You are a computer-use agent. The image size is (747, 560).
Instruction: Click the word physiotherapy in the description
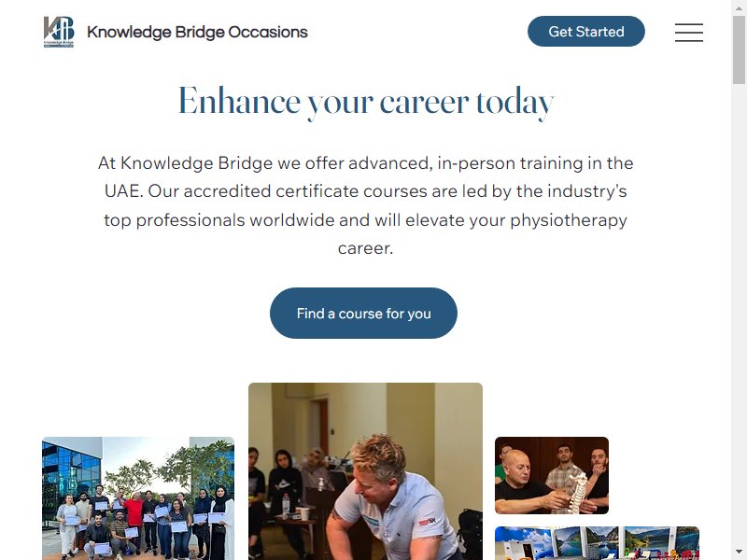click(x=569, y=220)
